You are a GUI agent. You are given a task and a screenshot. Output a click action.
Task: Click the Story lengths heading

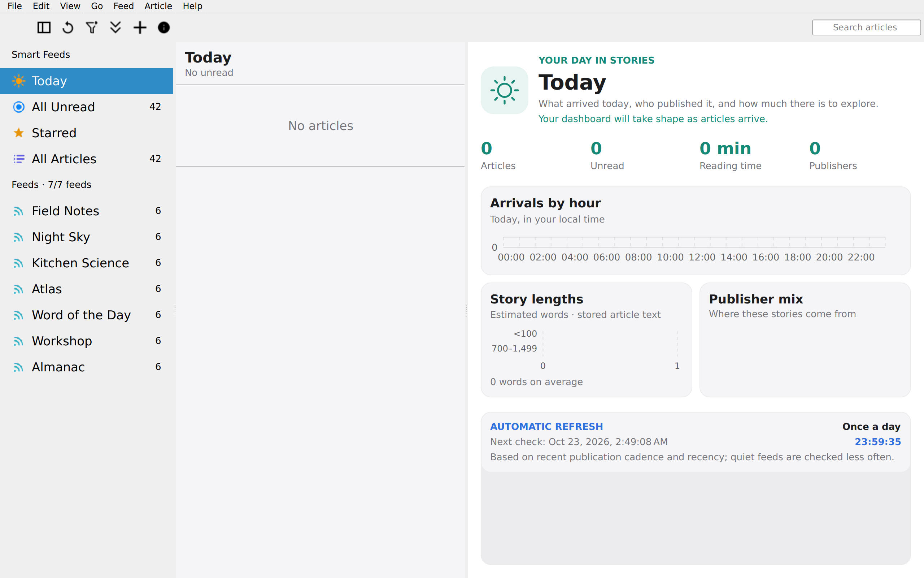coord(536,299)
